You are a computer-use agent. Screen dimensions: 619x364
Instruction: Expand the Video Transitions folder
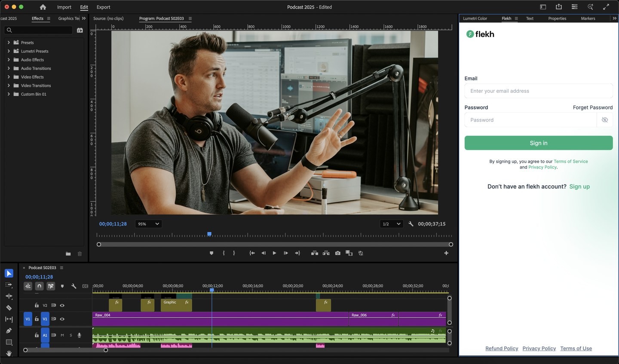[9, 86]
